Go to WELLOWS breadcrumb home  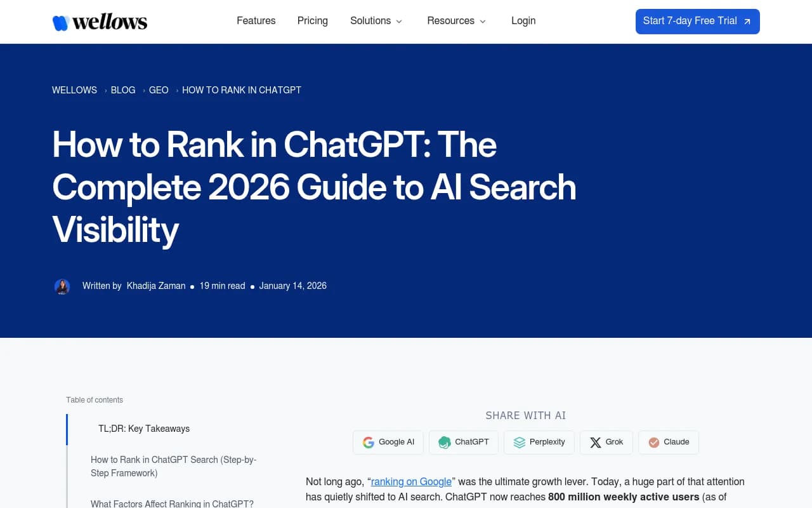[x=74, y=90]
